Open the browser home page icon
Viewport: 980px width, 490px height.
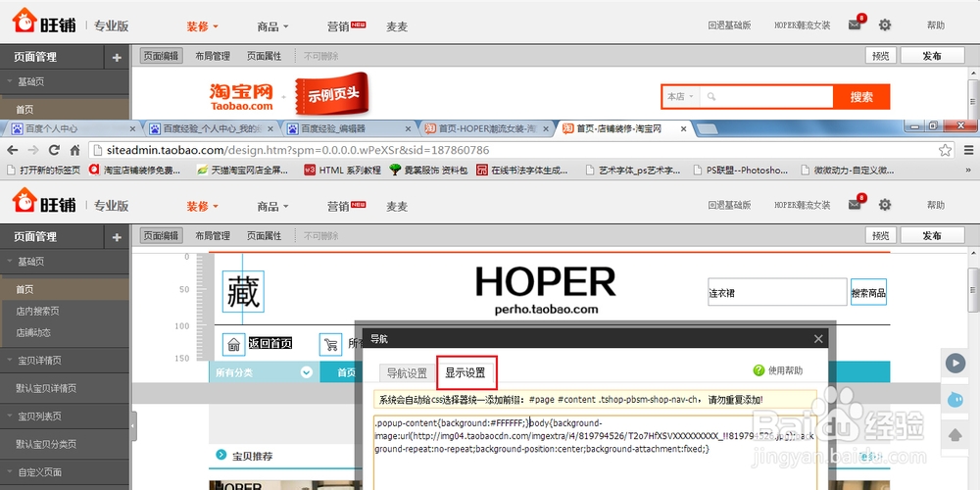(75, 150)
